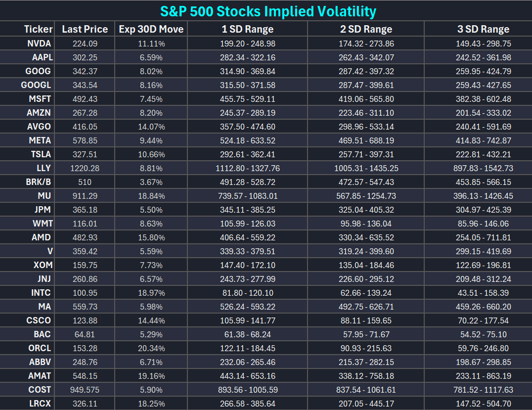Click NVDA last price 224.09

(85, 44)
